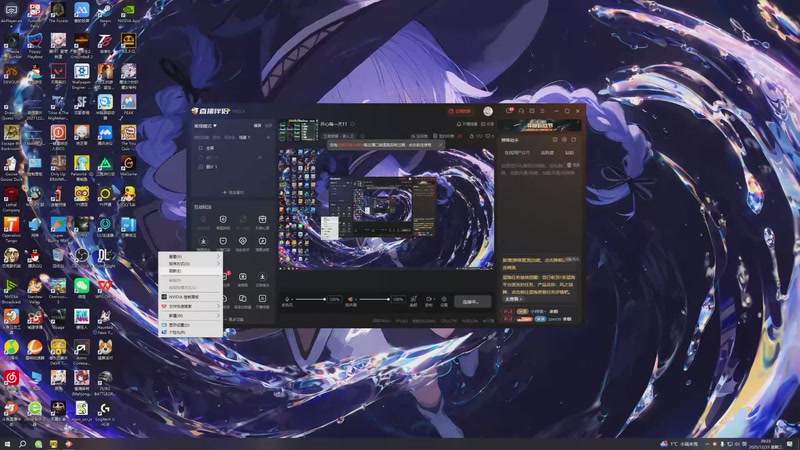800x450 pixels.
Task: Select the Recycle Bin desktop icon
Action: tap(58, 257)
